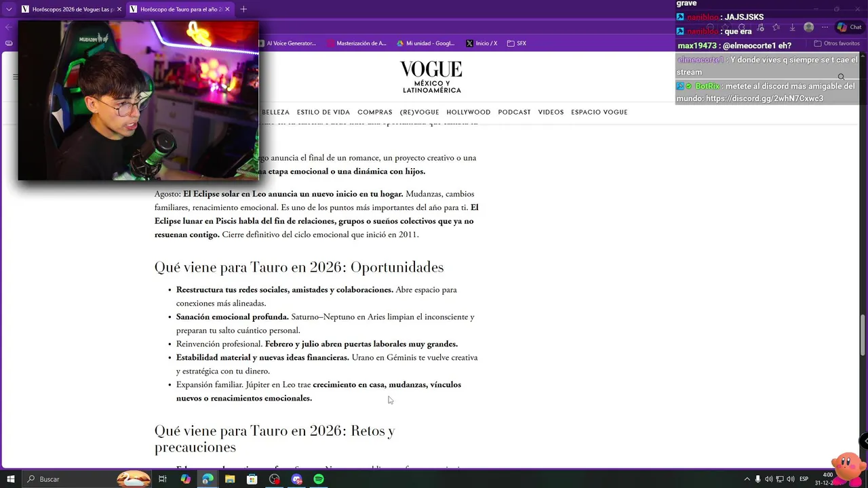Select the Horóscopo de Tauro tab
This screenshot has height=488, width=868.
click(x=180, y=9)
